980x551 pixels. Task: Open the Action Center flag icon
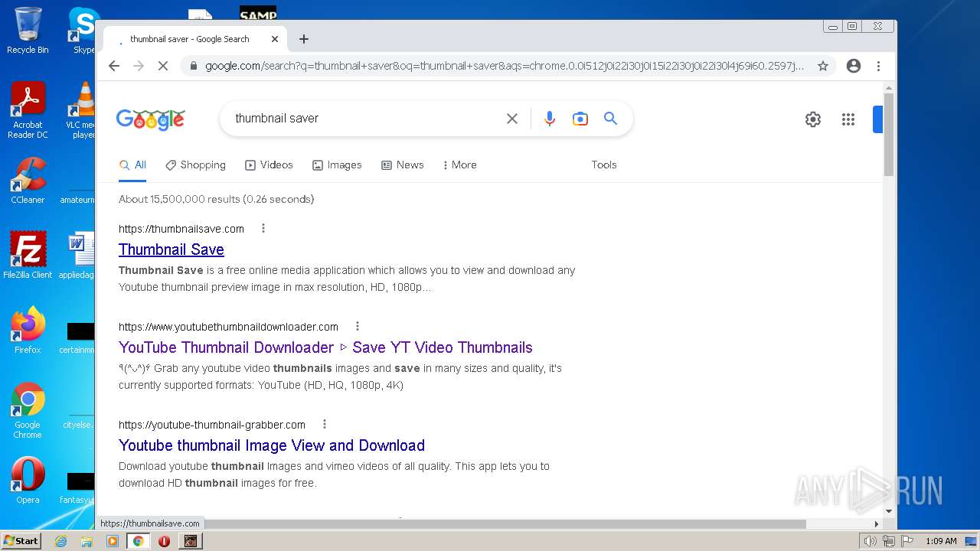click(x=906, y=541)
